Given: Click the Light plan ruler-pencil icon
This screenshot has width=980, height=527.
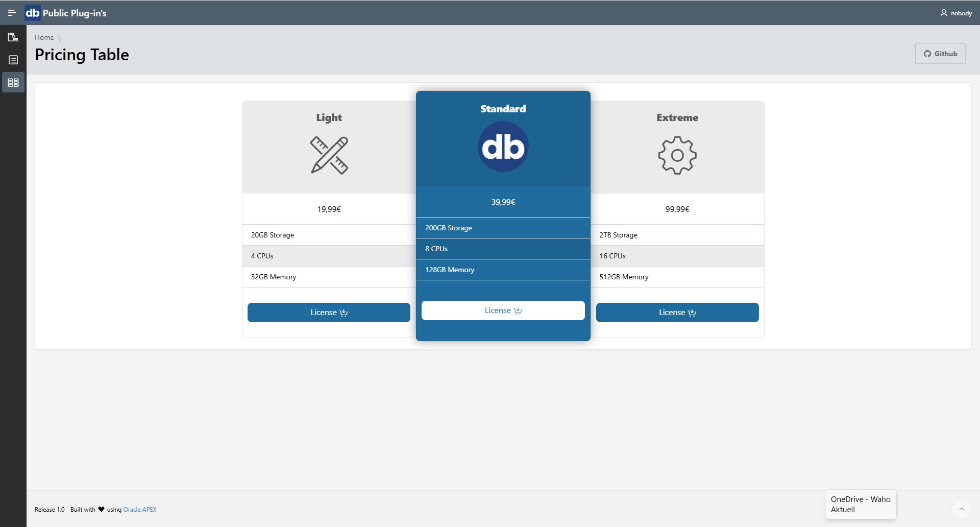Looking at the screenshot, I should pyautogui.click(x=329, y=155).
